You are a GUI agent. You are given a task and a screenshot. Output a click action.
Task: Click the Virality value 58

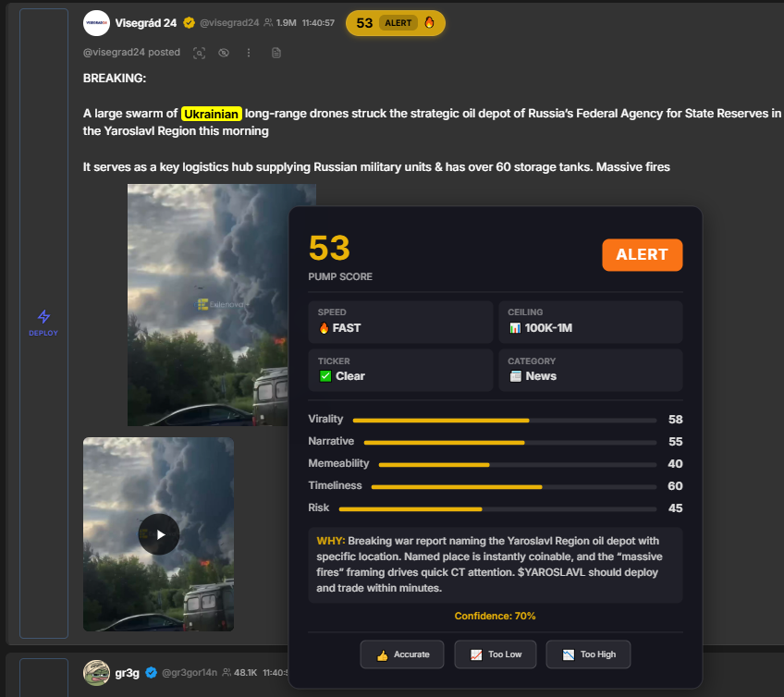(x=676, y=420)
